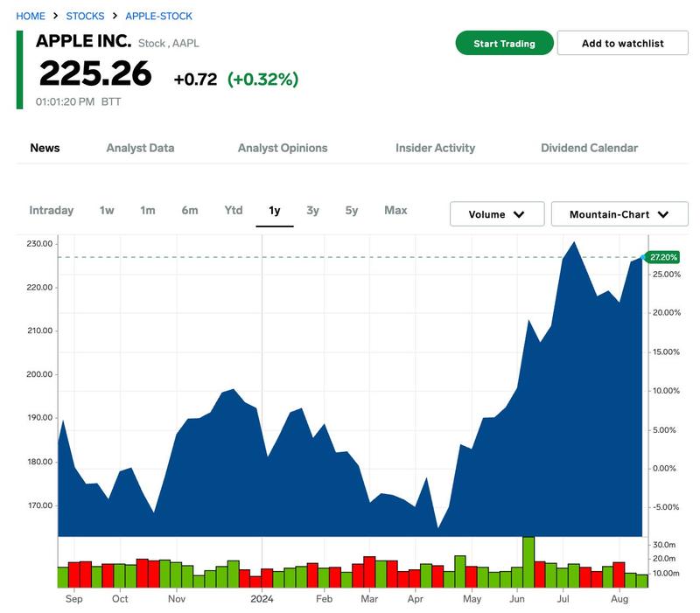Open the Mountain-Chart type dropdown
700x613 pixels.
point(619,214)
